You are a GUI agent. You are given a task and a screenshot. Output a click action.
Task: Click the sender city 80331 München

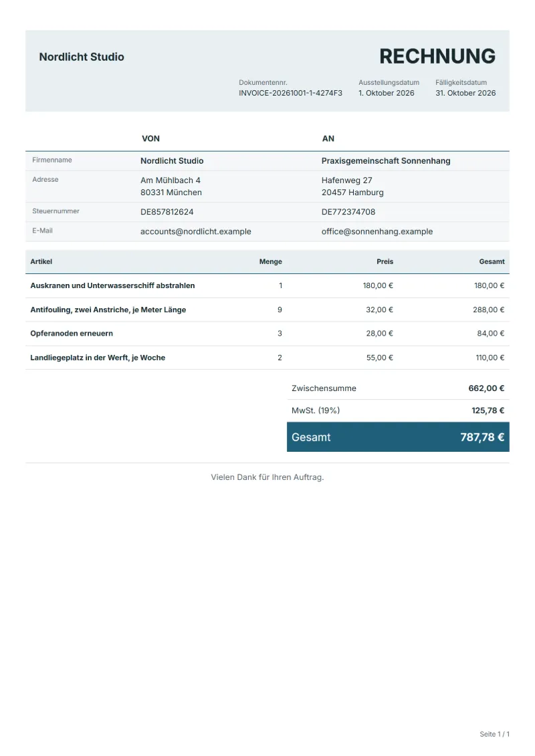pos(171,193)
